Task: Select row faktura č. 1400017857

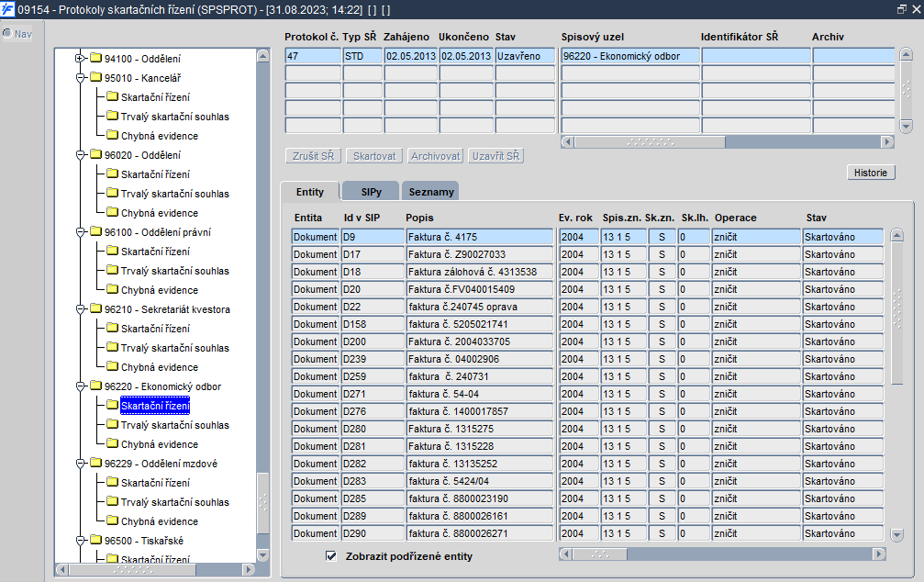Action: click(480, 411)
